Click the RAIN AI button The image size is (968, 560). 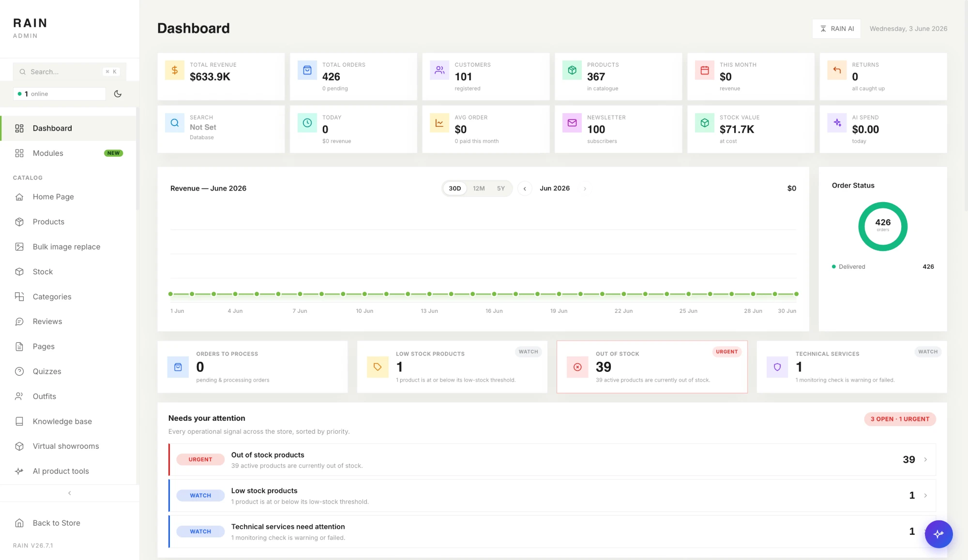pos(836,29)
